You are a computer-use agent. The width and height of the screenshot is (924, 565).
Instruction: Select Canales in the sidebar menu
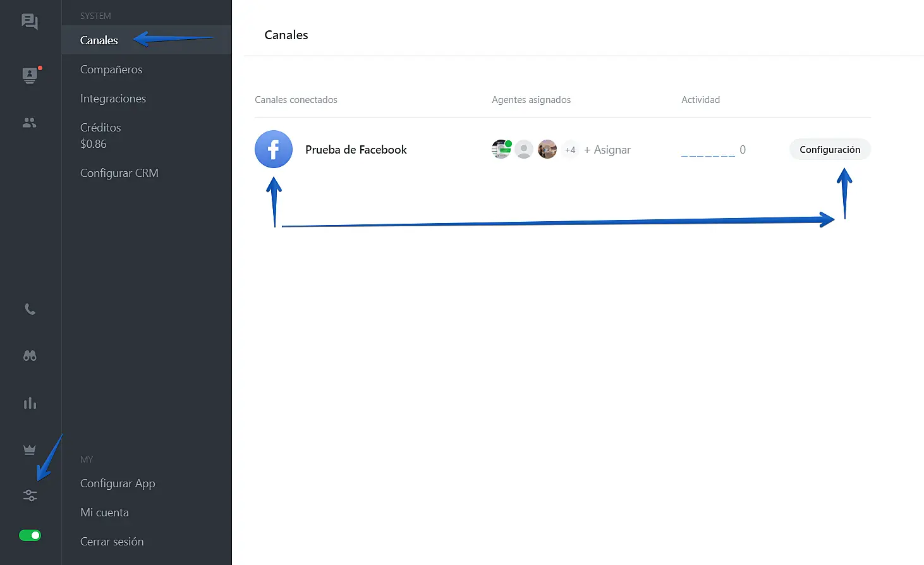(146, 40)
